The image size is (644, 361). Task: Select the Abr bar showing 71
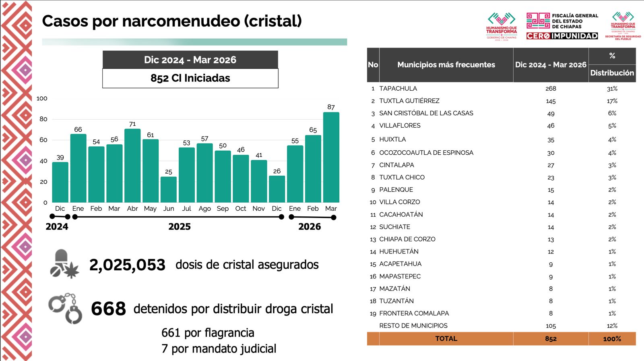[x=132, y=165]
